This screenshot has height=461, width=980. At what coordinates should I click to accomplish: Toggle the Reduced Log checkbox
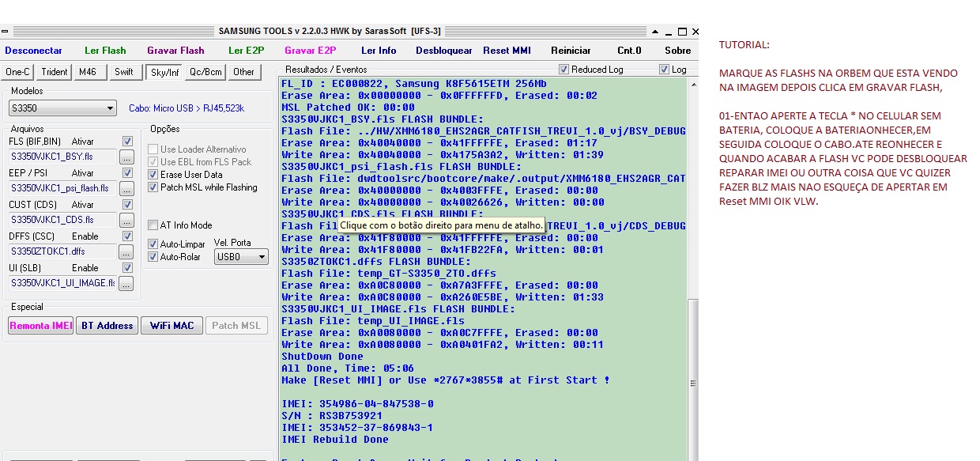coord(563,70)
